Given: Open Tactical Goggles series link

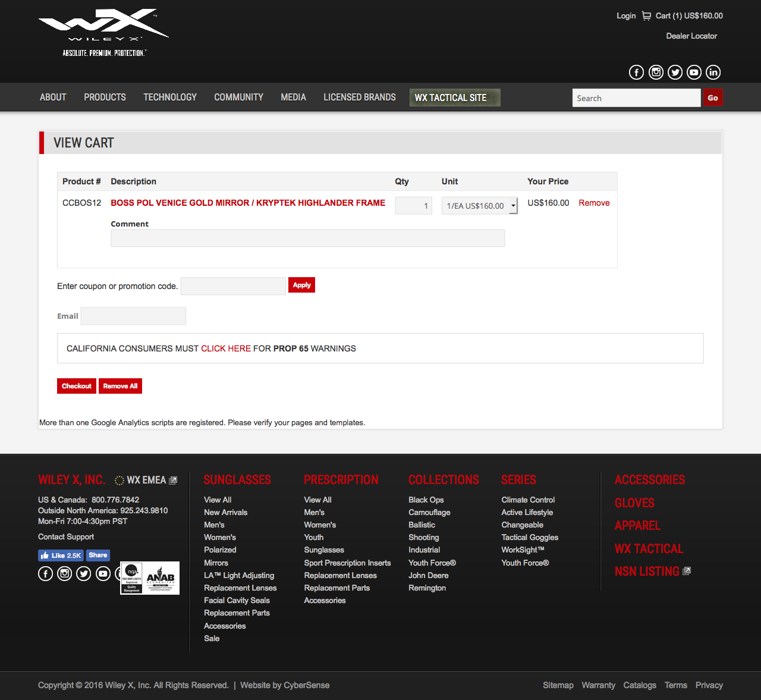Looking at the screenshot, I should [x=530, y=538].
